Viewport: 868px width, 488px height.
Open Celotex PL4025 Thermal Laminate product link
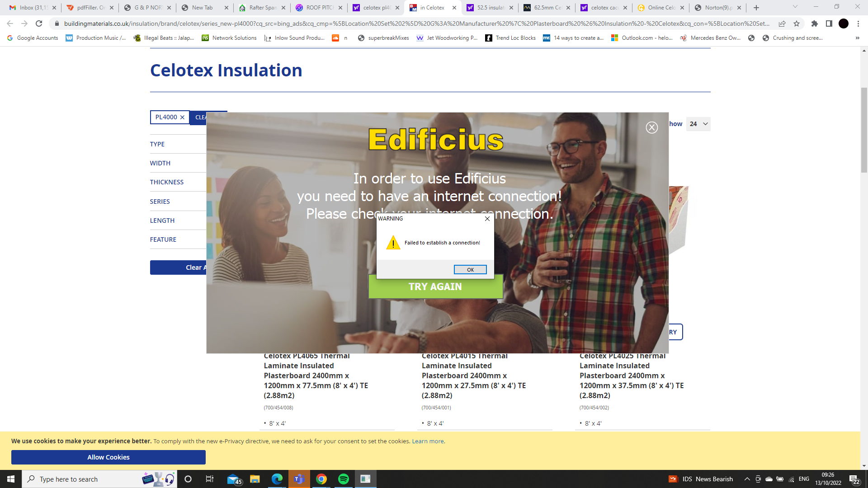631,375
